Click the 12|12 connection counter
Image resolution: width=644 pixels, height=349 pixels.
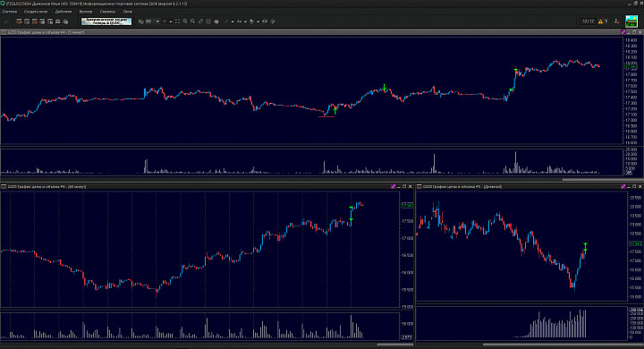tap(588, 21)
